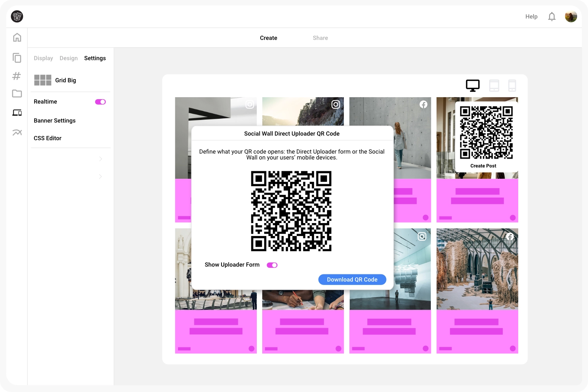Open the hashtag sources section
The width and height of the screenshot is (588, 392).
pos(17,76)
